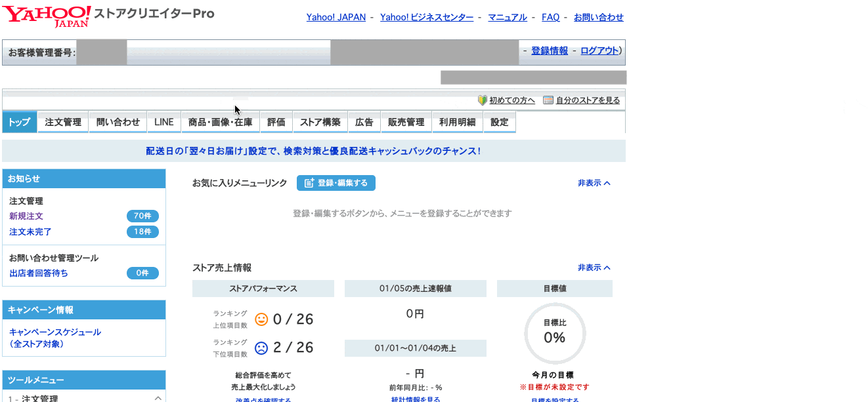
Task: Open the 問い合わせ tab
Action: click(118, 122)
